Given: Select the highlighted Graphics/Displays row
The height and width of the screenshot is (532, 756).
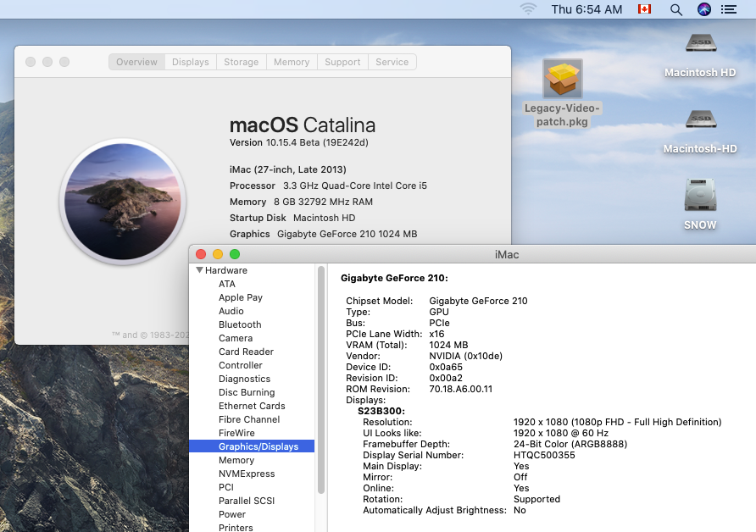Looking at the screenshot, I should pos(252,446).
